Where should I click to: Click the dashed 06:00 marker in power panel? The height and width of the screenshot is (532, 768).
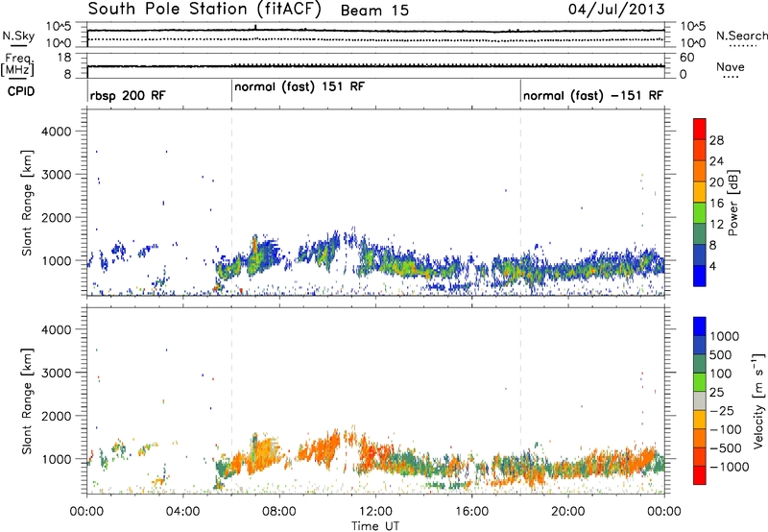(231, 203)
